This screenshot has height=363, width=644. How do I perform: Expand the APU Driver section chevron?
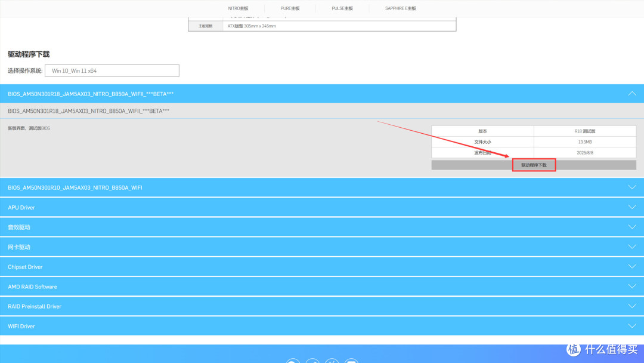pos(631,207)
